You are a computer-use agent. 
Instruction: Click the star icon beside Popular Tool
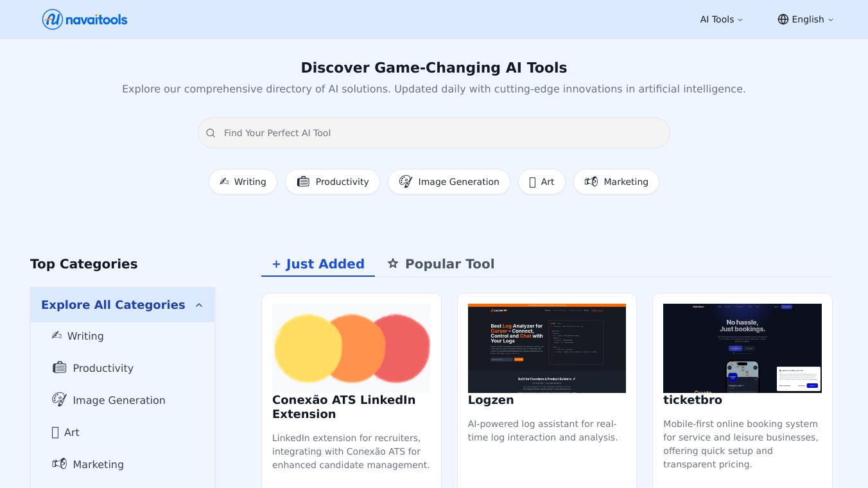coord(393,263)
